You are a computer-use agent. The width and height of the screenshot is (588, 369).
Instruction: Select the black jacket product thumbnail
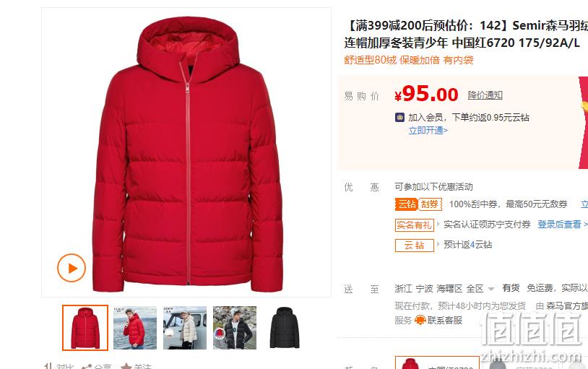pos(285,328)
